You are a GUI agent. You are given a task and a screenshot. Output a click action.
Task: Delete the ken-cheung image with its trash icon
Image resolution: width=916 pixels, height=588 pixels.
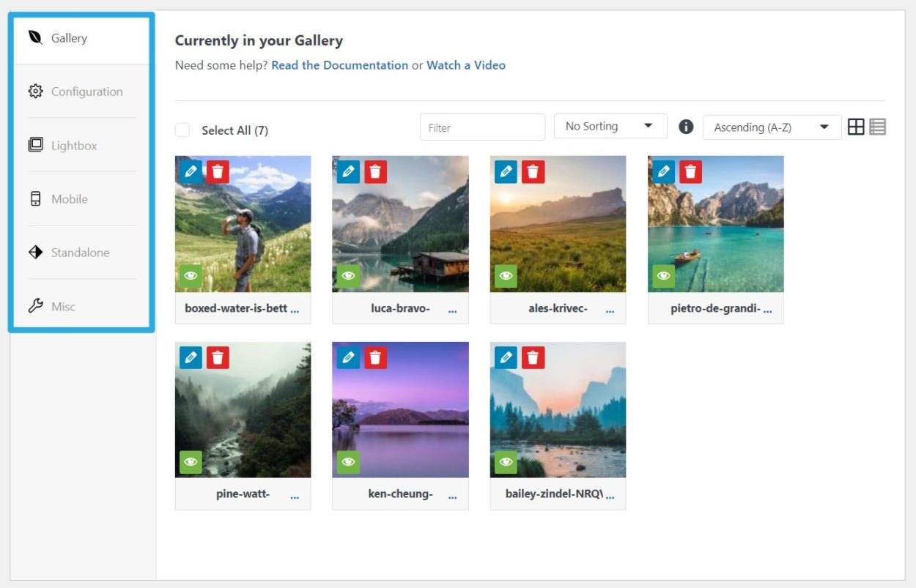coord(375,357)
